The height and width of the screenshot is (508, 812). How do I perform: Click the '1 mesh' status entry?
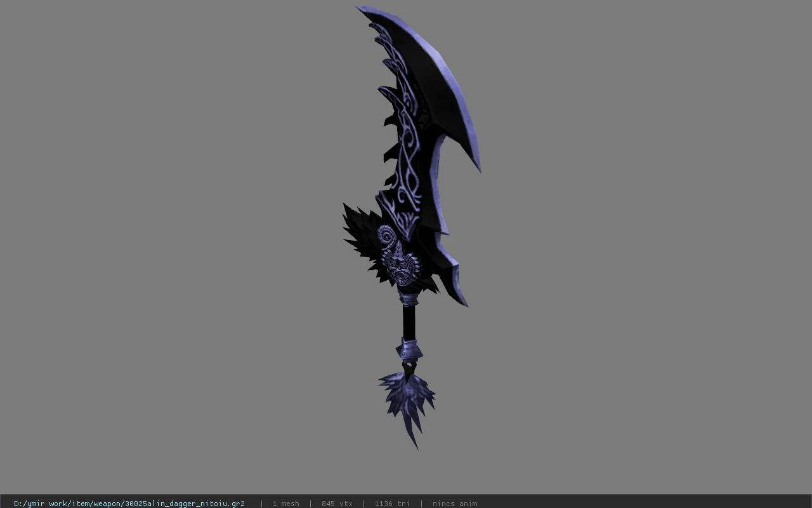pyautogui.click(x=285, y=504)
